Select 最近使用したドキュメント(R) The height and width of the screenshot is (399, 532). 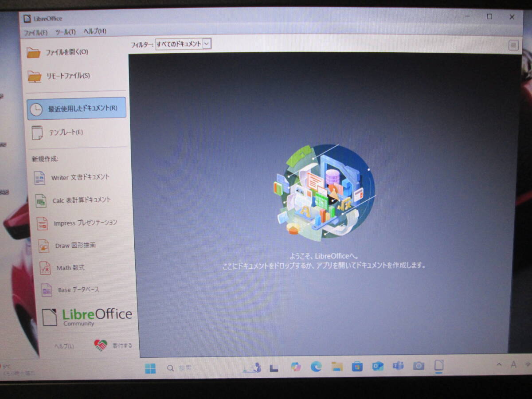tap(76, 108)
